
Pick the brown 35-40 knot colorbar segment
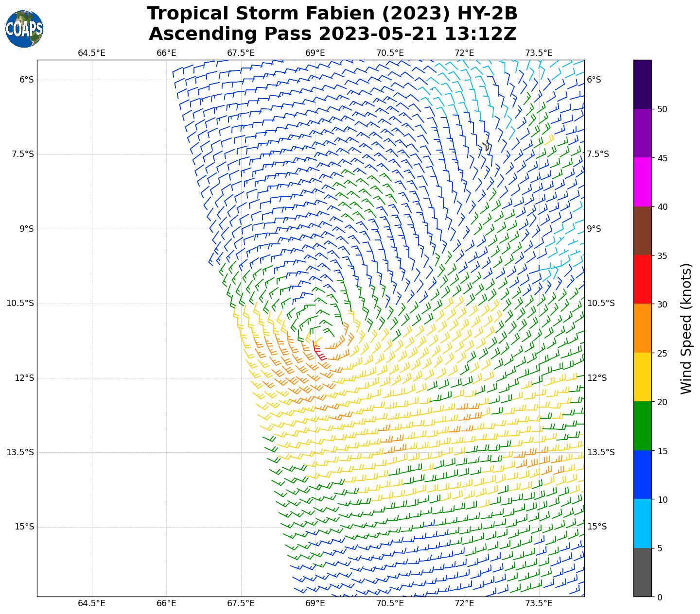[x=642, y=231]
